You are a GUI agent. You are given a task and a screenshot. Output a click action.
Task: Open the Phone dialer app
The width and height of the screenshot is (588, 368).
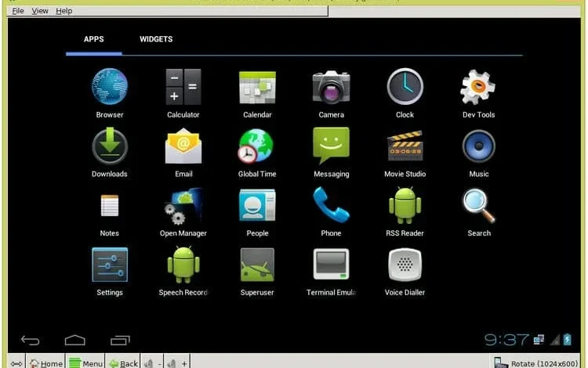(331, 205)
